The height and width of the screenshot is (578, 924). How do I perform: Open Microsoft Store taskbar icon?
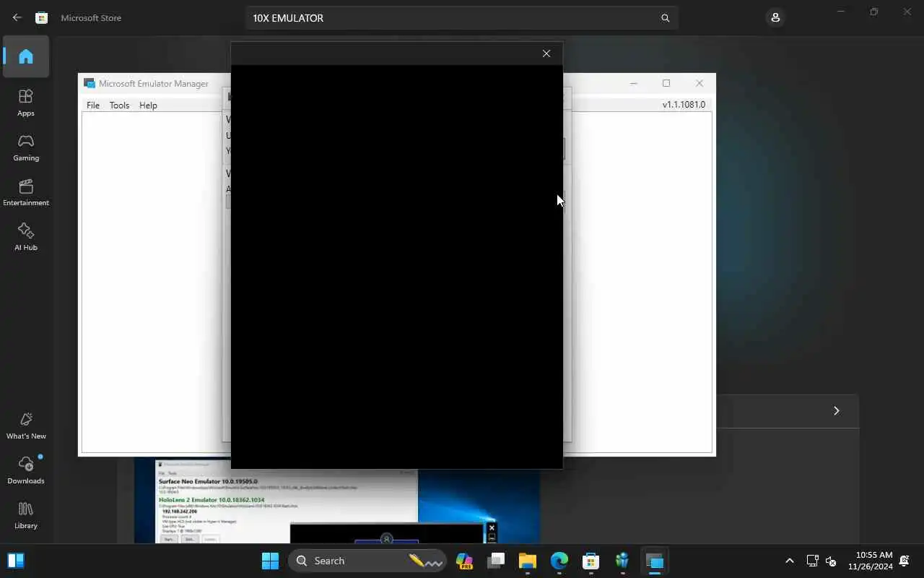(x=591, y=561)
